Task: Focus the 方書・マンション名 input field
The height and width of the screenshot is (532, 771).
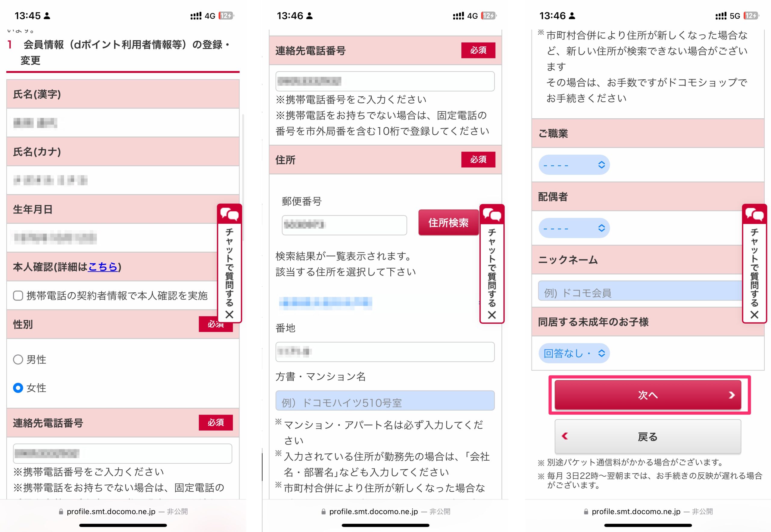Action: coord(385,400)
